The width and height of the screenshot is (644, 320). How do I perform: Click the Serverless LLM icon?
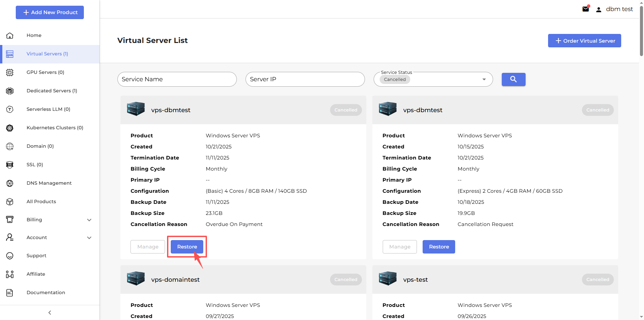click(10, 109)
